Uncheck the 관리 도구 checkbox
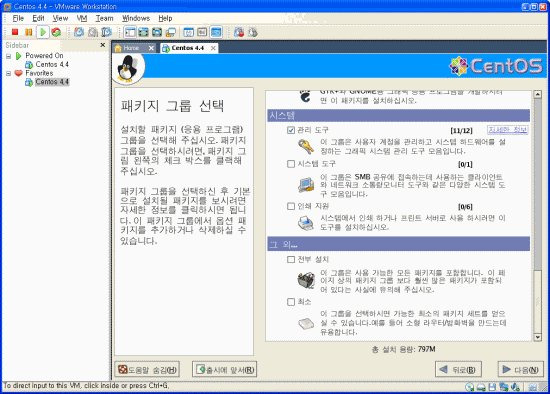The width and height of the screenshot is (550, 394). coord(291,130)
